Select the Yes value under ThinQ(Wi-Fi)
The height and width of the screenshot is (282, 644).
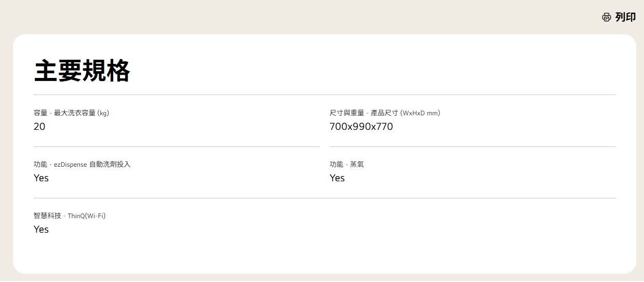(x=41, y=229)
